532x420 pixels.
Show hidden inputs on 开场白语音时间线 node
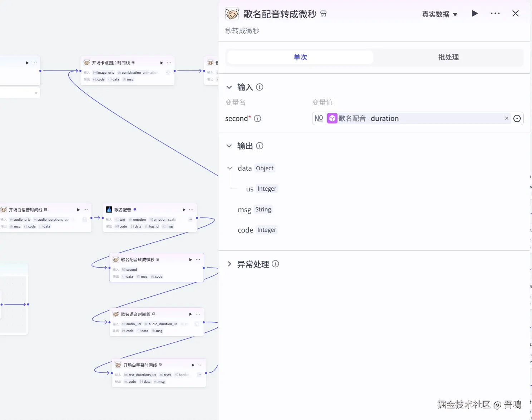pyautogui.click(x=84, y=220)
